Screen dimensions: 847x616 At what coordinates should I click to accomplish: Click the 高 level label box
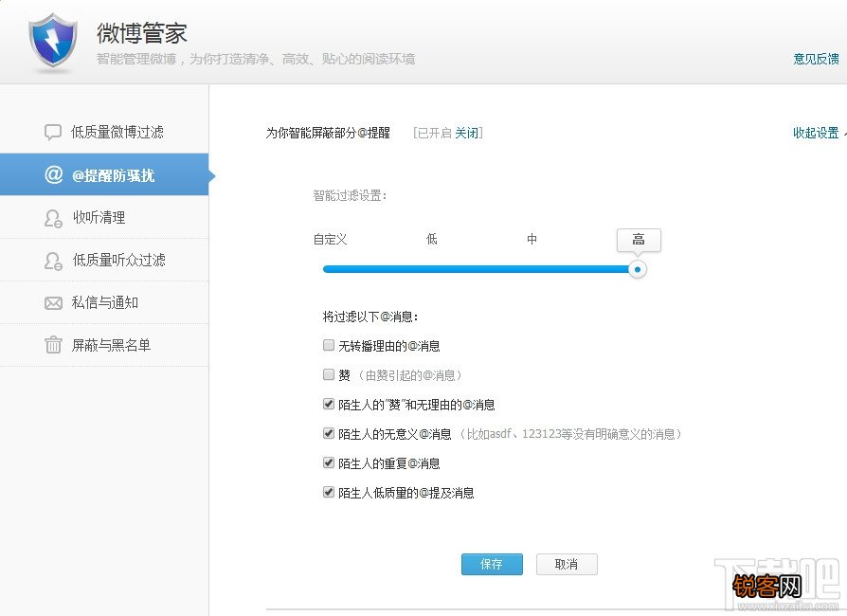639,240
